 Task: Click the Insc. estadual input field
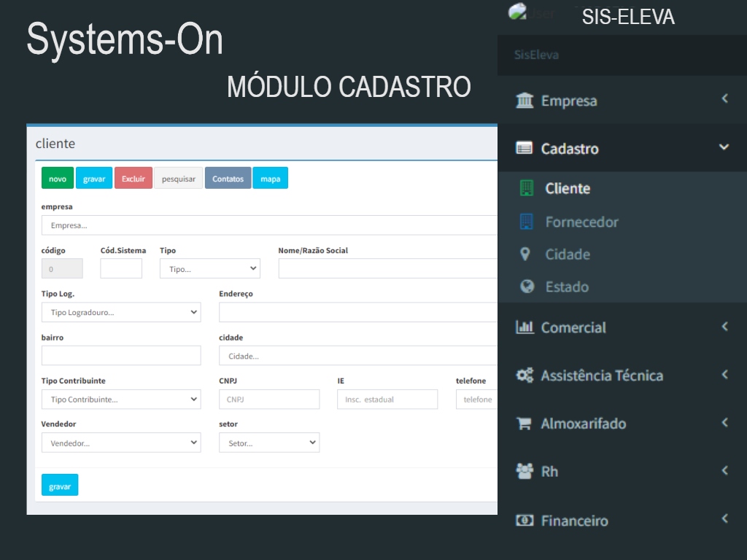pos(387,400)
